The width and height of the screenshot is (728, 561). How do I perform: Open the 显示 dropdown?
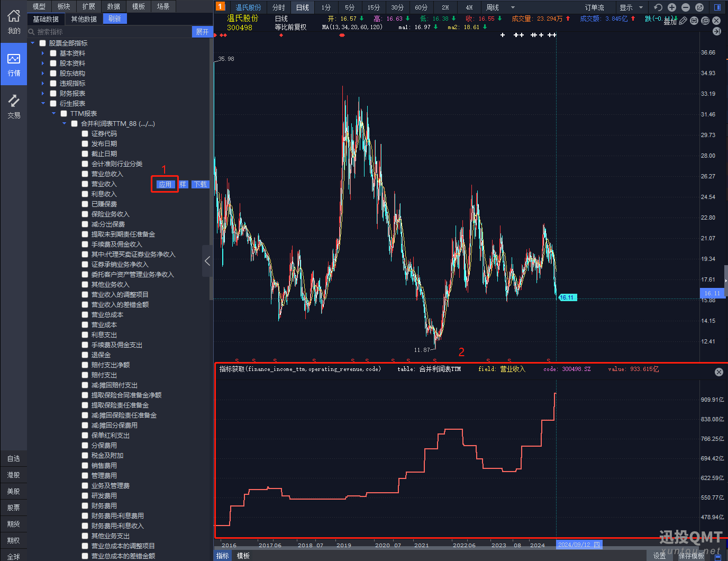point(631,7)
